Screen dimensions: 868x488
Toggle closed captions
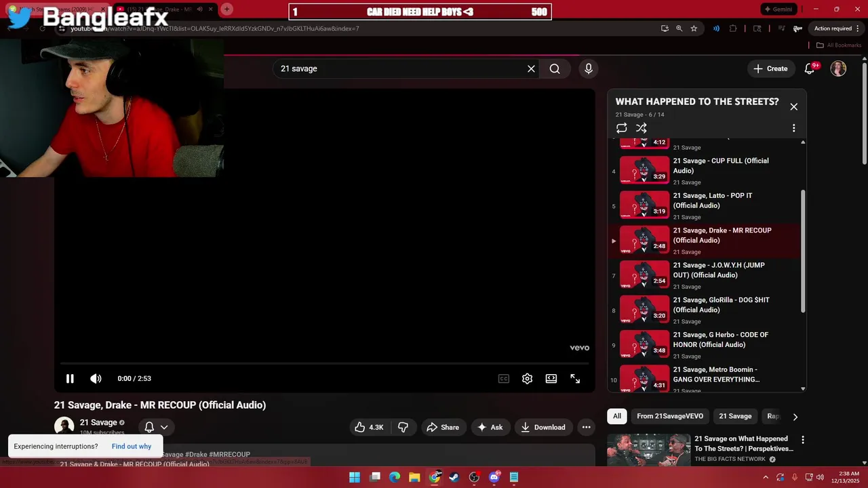503,379
